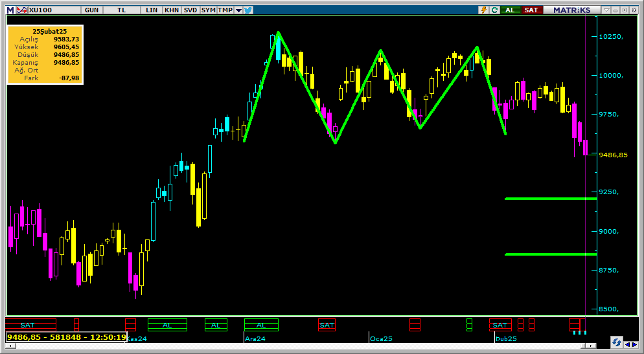Click the blue right arrow navigation icon
The width and height of the screenshot is (644, 354).
coord(636,344)
